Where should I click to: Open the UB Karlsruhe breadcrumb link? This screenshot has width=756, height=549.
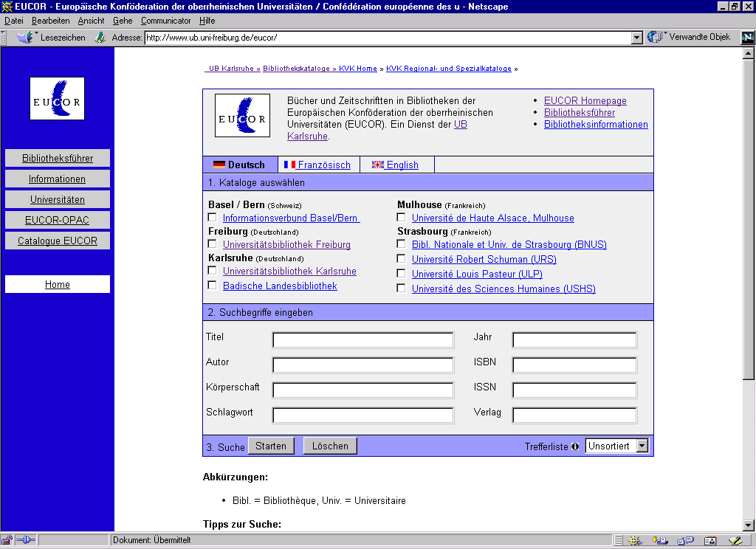tap(233, 69)
